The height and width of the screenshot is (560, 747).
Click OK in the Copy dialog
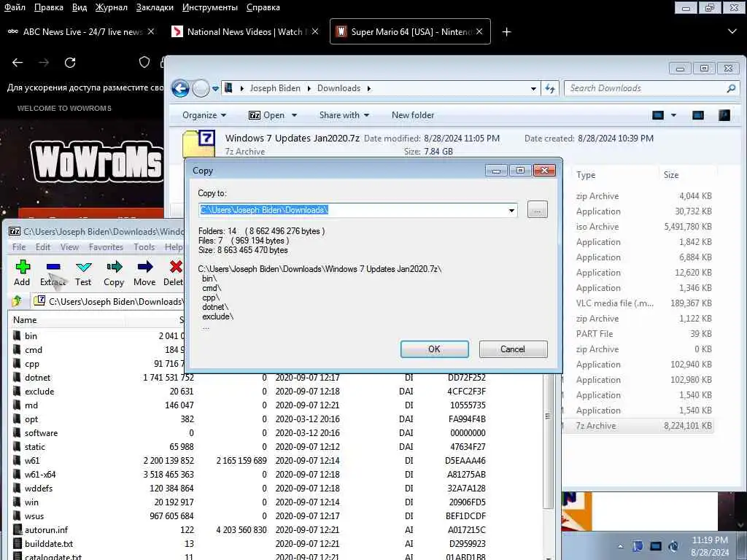[435, 349]
